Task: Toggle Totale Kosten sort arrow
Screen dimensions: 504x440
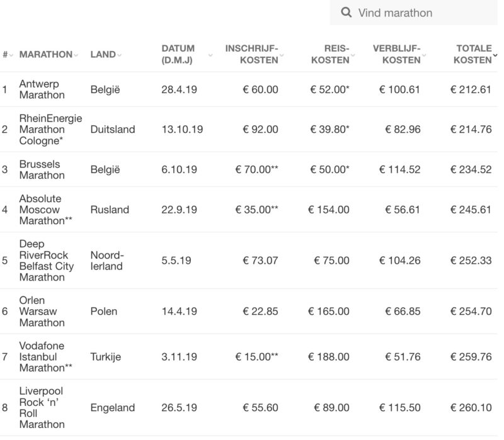Action: [495, 55]
